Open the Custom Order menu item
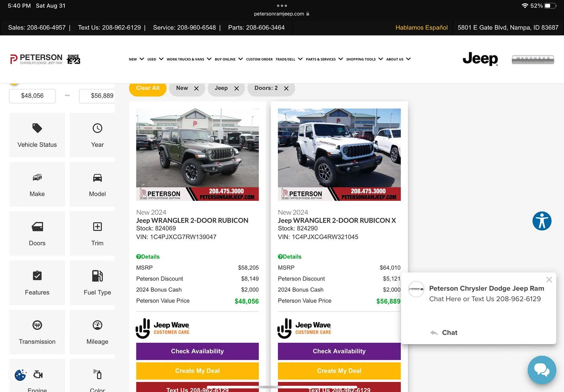The width and height of the screenshot is (564, 392). click(x=259, y=59)
